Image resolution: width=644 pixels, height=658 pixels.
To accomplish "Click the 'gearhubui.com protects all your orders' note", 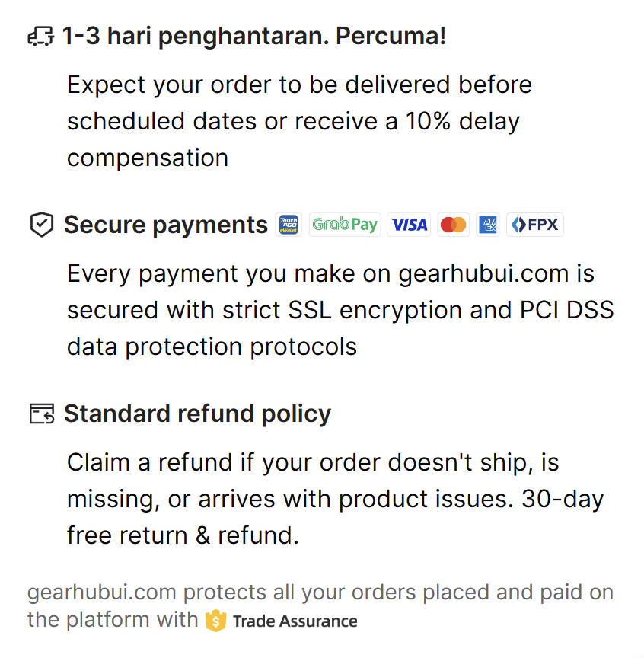I will pos(320,593).
